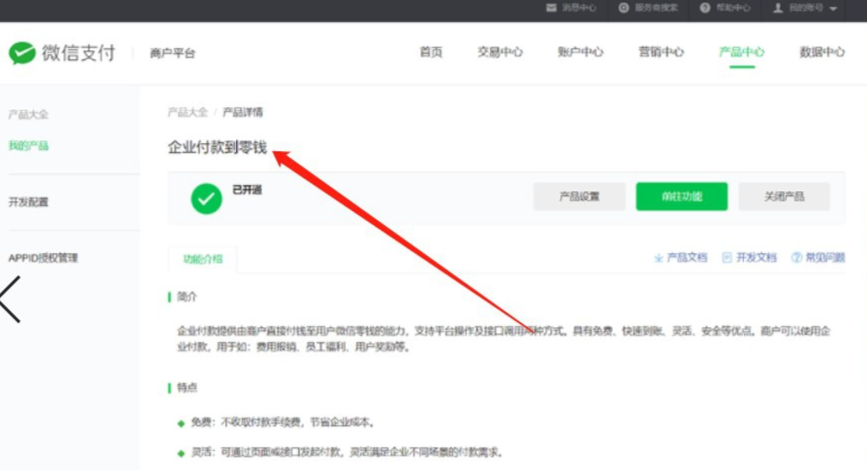The image size is (867, 470).
Task: Select 我的产品 in left sidebar
Action: pos(28,146)
